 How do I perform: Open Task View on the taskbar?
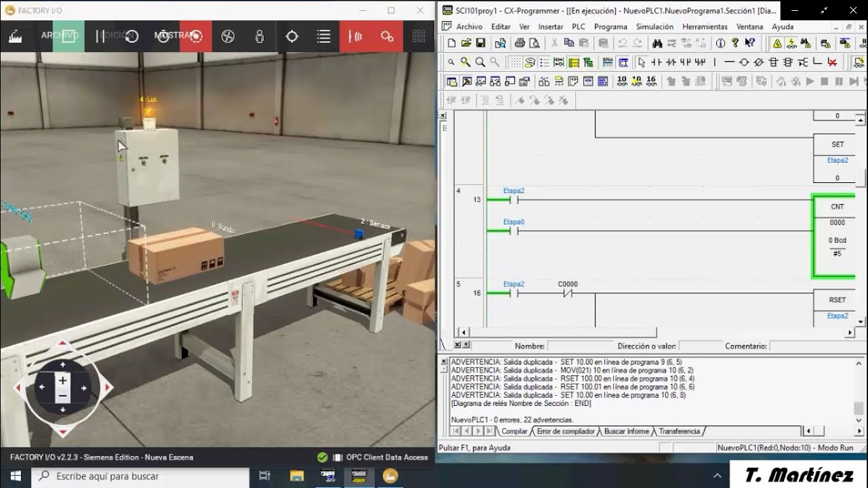coord(264,476)
